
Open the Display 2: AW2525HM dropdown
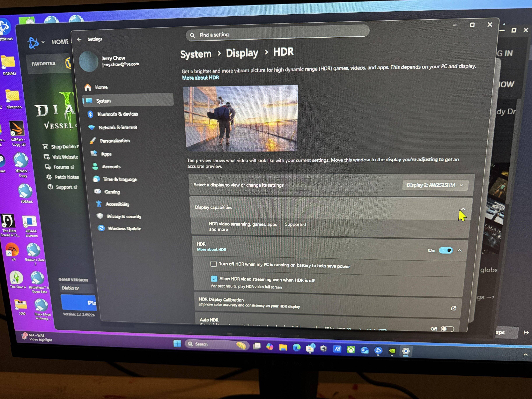(435, 185)
